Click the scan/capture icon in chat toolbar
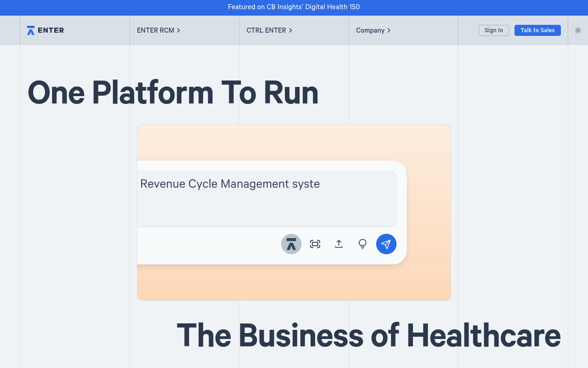The image size is (588, 368). pos(315,244)
